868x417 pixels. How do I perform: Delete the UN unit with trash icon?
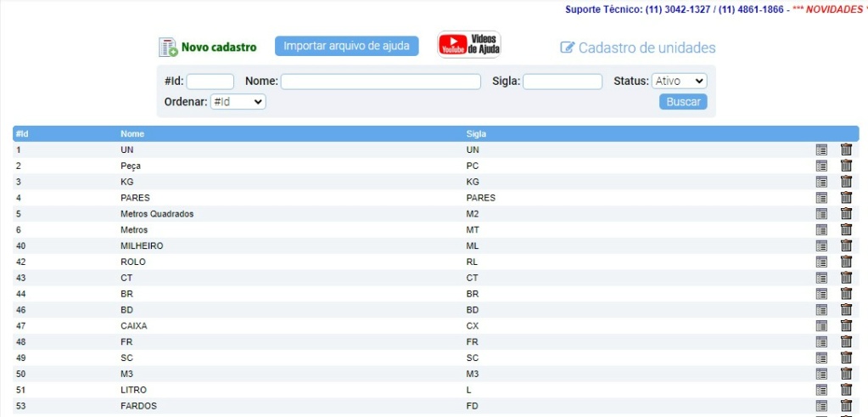coord(846,149)
